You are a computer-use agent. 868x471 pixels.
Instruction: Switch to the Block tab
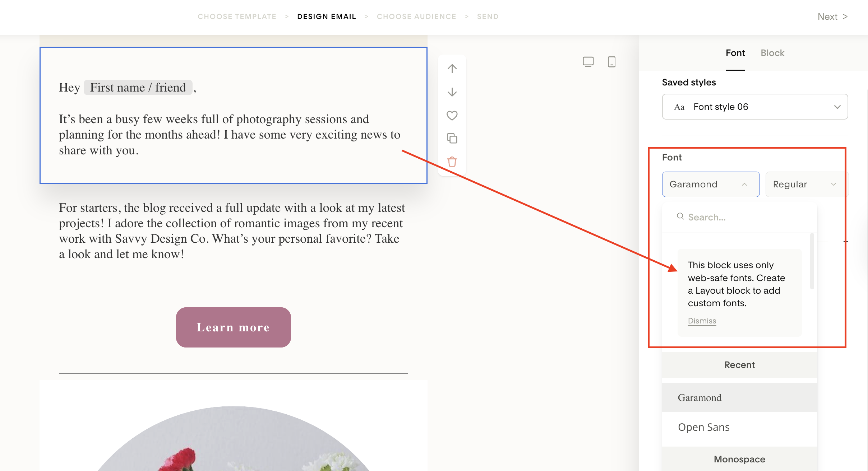(772, 53)
